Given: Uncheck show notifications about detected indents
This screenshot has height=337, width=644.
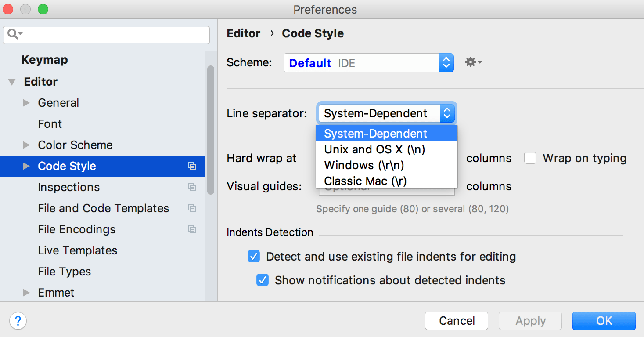Looking at the screenshot, I should coord(262,280).
